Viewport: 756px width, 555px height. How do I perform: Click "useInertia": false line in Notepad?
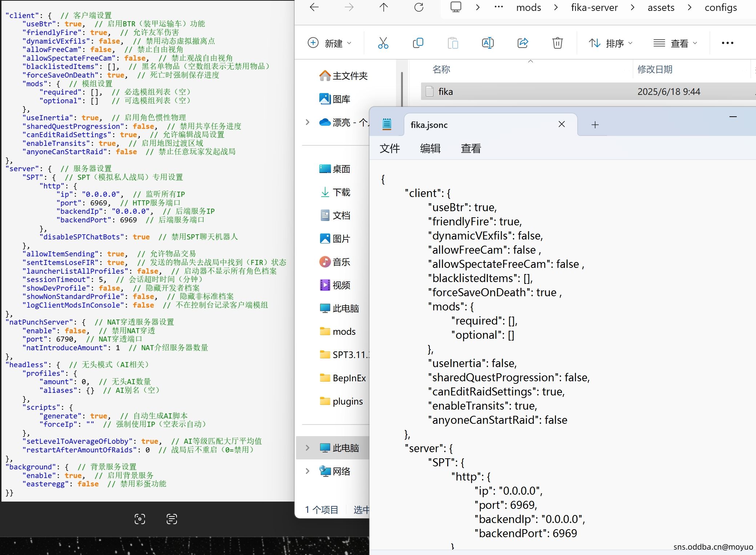pos(472,363)
